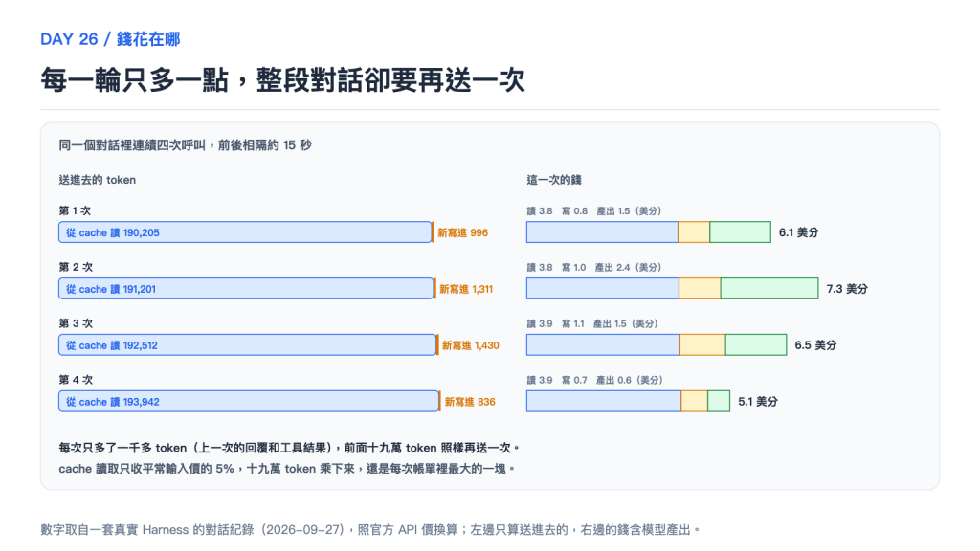Image resolution: width=980 pixels, height=551 pixels.
Task: Click yellow write segment of 6.1 美分 bar
Action: [x=694, y=232]
